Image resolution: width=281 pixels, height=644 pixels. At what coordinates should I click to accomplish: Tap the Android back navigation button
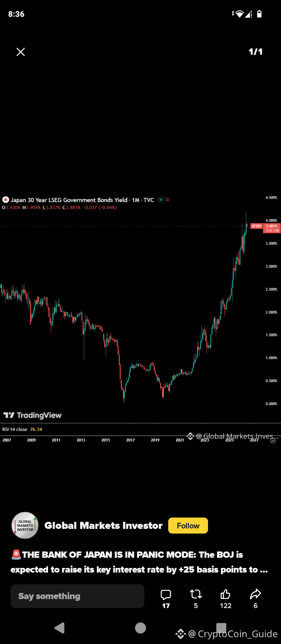pos(59,628)
